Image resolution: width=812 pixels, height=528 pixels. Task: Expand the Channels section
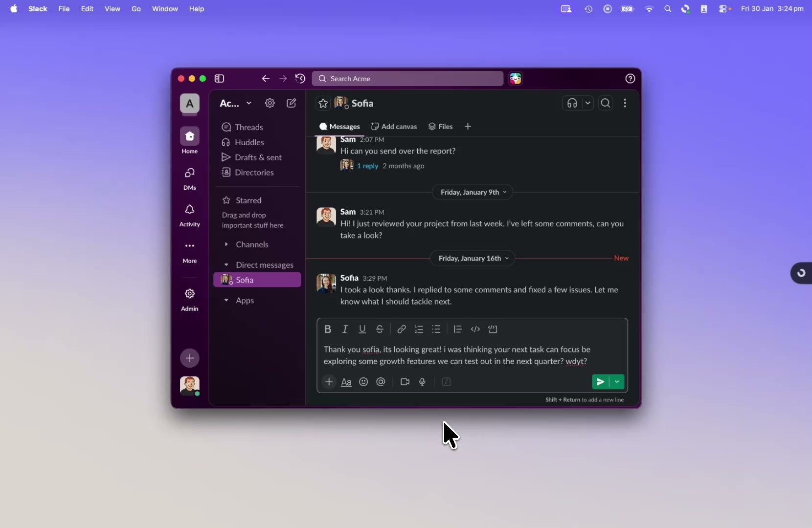coord(226,245)
